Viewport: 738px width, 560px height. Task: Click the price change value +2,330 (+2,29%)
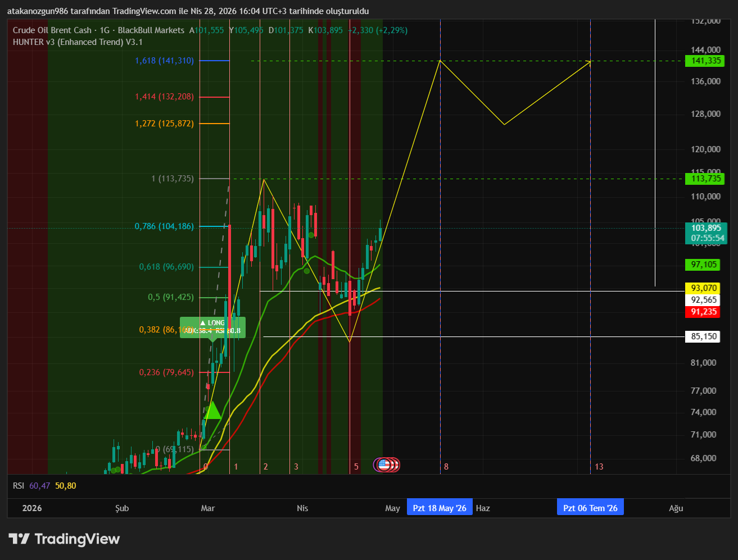pyautogui.click(x=378, y=30)
